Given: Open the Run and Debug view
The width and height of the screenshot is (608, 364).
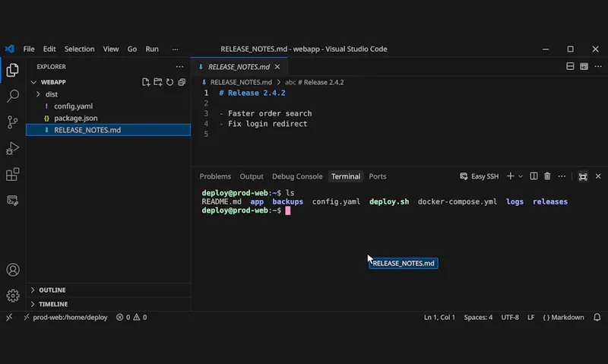Looking at the screenshot, I should coord(12,148).
